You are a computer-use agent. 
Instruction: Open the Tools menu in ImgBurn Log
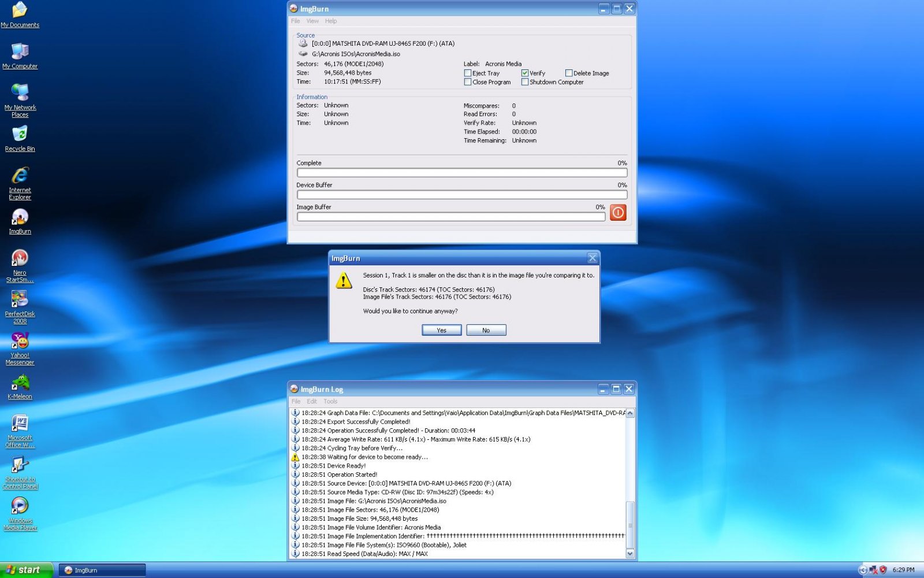[330, 401]
